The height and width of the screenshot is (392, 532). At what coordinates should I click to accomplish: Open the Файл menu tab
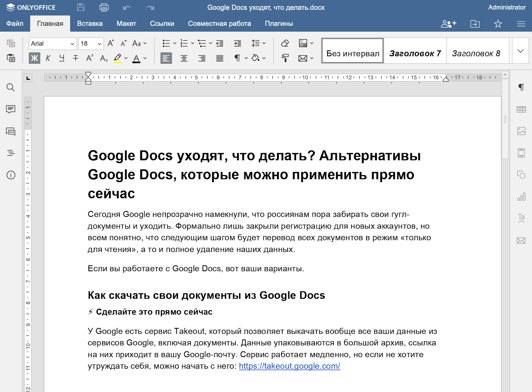click(x=15, y=24)
